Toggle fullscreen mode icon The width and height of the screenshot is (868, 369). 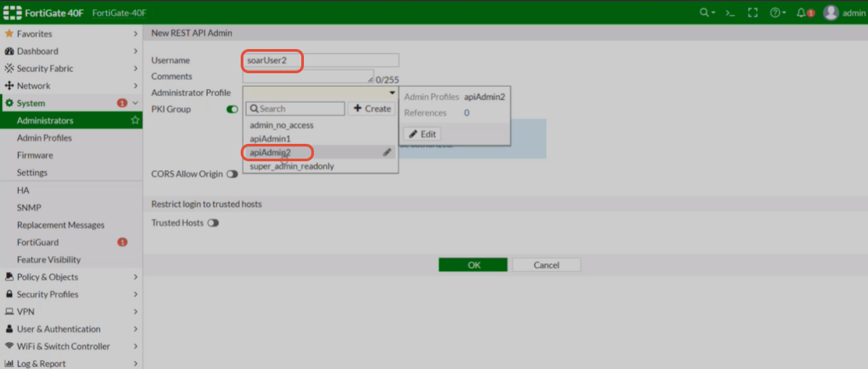point(753,13)
